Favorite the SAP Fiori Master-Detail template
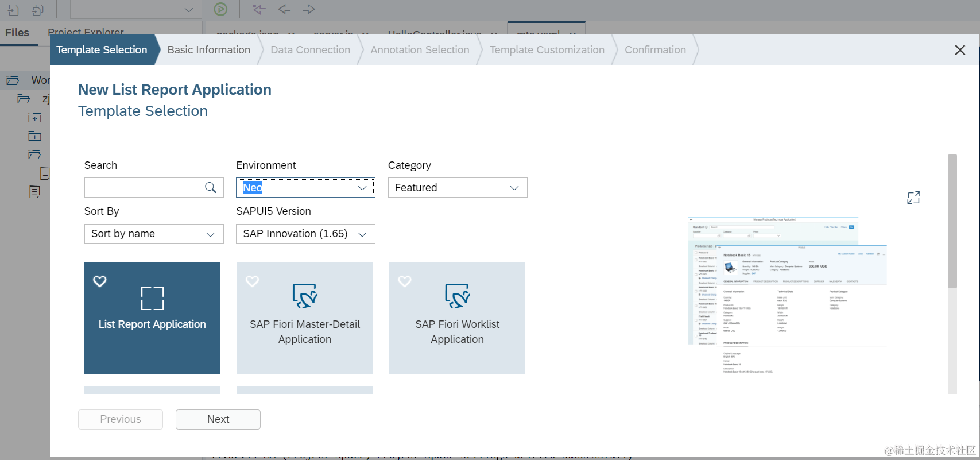The image size is (980, 460). (253, 281)
